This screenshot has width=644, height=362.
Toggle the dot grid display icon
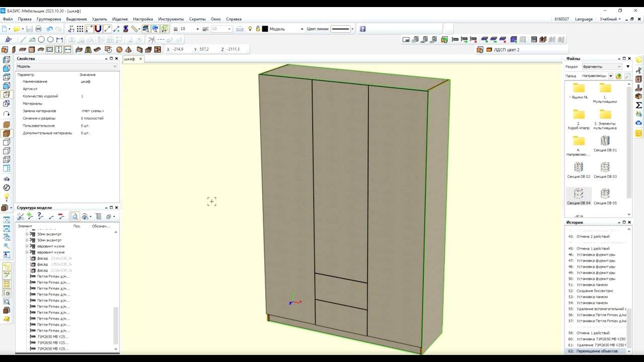pos(80,29)
